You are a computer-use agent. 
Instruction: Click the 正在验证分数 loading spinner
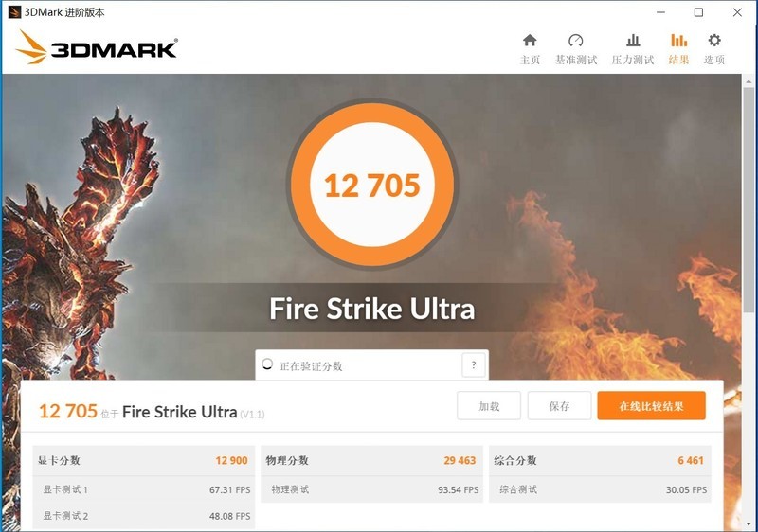[x=267, y=364]
